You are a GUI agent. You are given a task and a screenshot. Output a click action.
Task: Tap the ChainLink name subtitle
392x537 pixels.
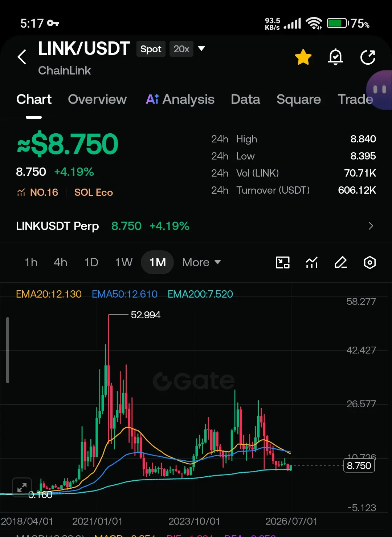point(65,70)
